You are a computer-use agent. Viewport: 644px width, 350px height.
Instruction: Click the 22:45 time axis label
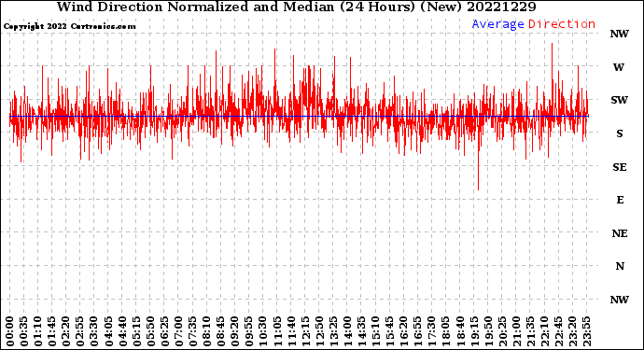[558, 331]
